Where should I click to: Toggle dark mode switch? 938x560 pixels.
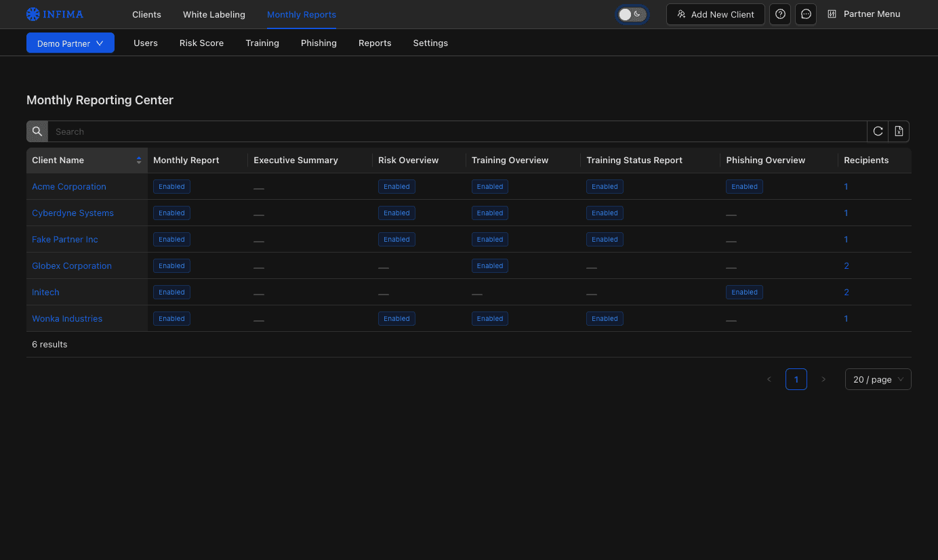click(632, 14)
